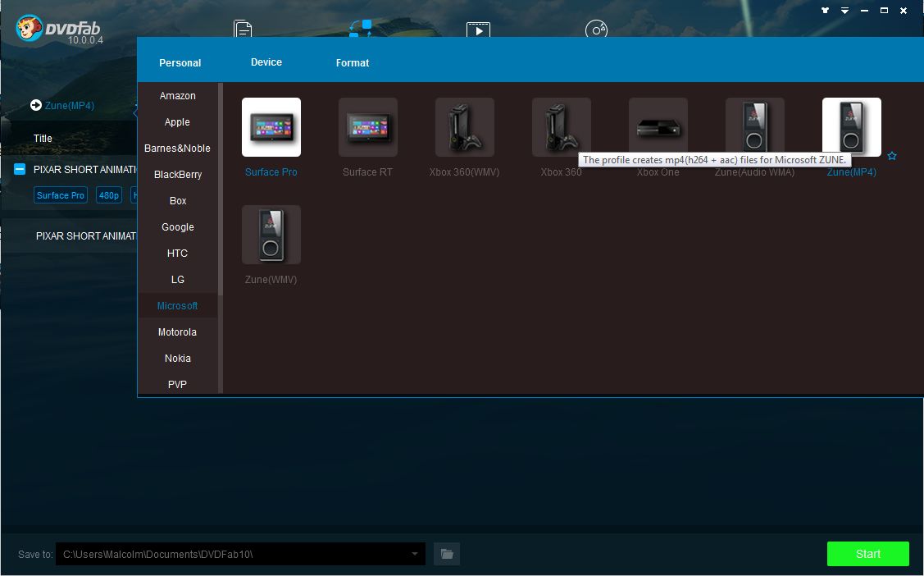Switch to the Format tab

pyautogui.click(x=353, y=62)
